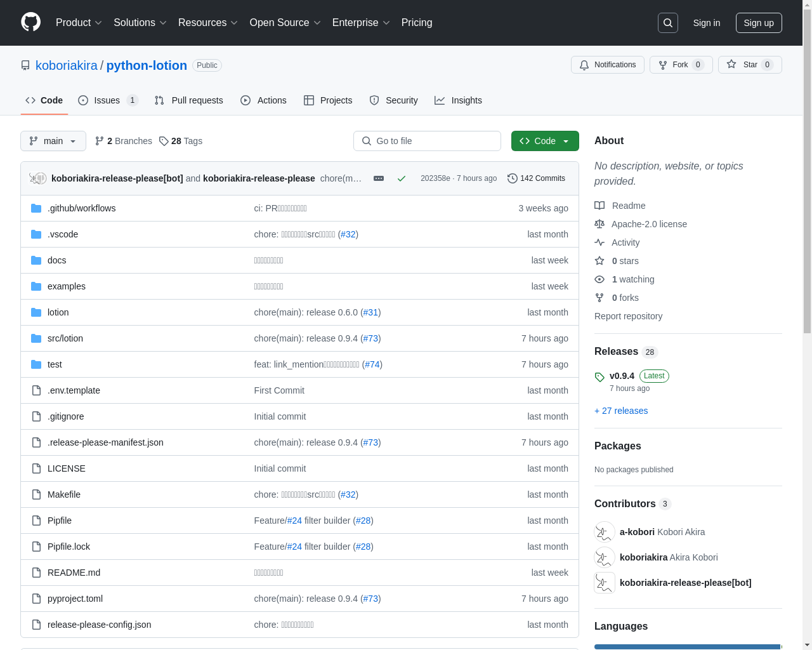
Task: Click the docs folder icon
Action: tap(36, 260)
